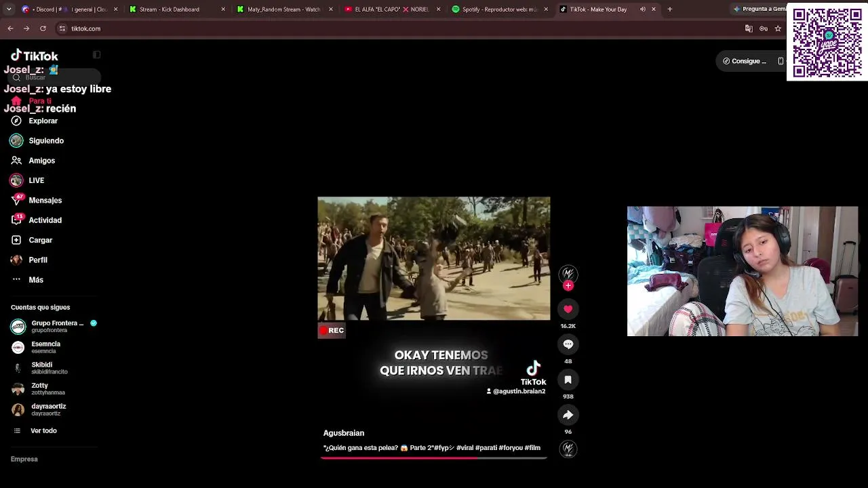Go back with browser back arrow
Viewport: 868px width, 488px height.
point(10,28)
